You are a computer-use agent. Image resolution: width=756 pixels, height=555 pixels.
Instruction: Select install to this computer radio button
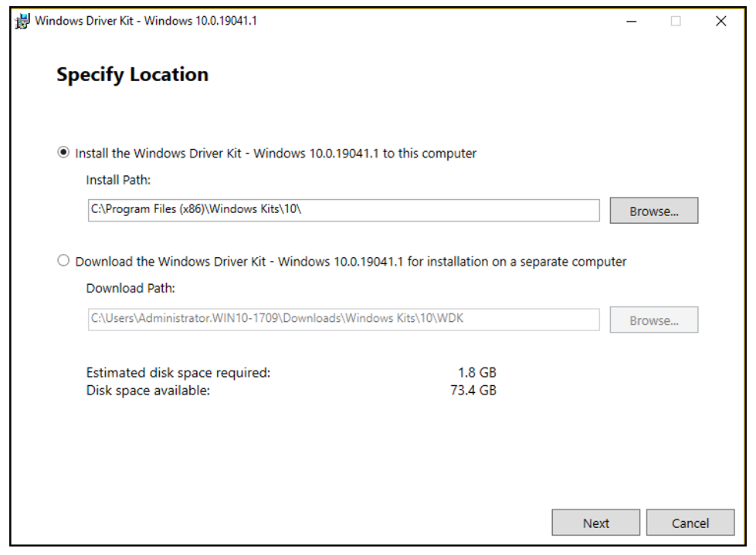click(x=63, y=153)
